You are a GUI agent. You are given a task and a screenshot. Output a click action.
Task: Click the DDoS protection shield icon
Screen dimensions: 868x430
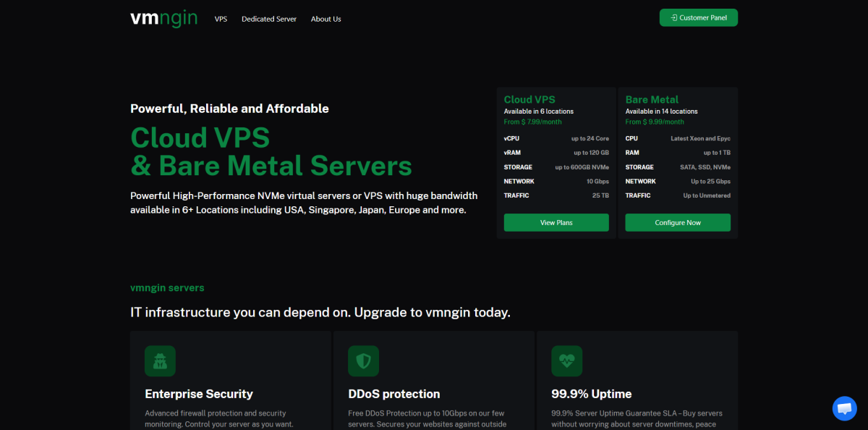click(x=363, y=361)
